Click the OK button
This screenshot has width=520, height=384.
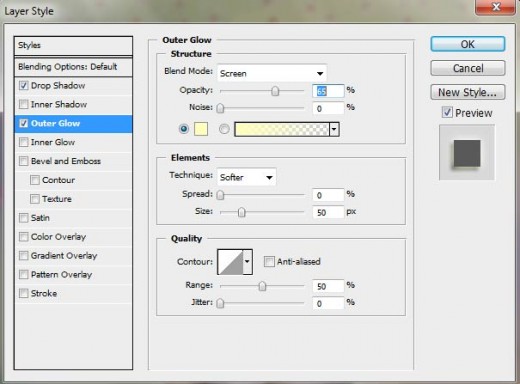pyautogui.click(x=468, y=44)
